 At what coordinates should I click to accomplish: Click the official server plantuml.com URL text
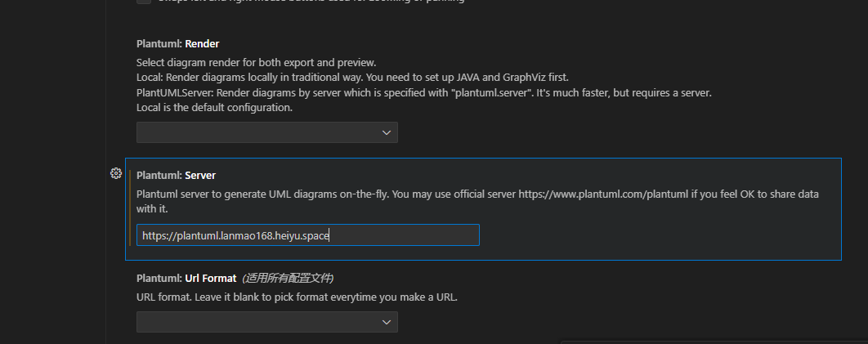pyautogui.click(x=604, y=194)
